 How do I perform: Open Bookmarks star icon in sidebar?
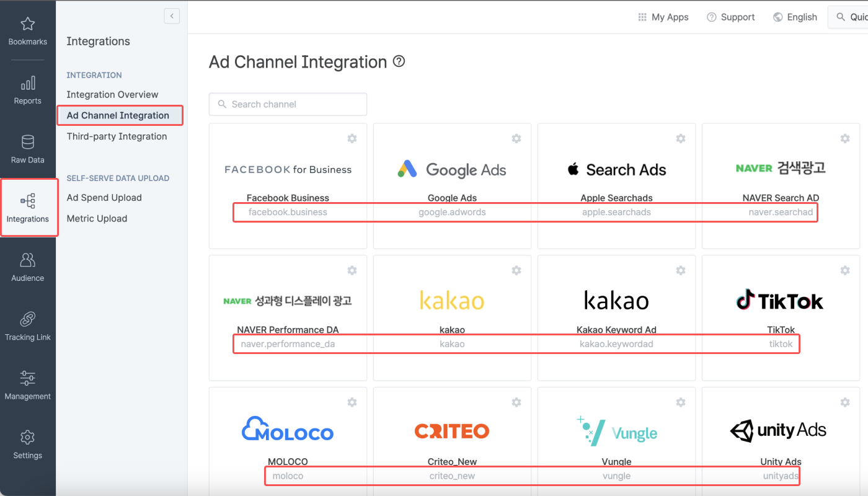pos(27,24)
